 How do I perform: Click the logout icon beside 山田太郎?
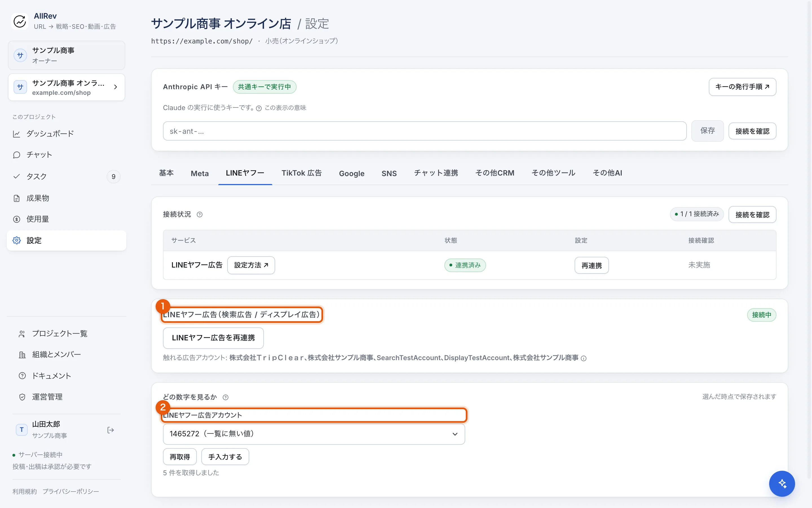(111, 430)
